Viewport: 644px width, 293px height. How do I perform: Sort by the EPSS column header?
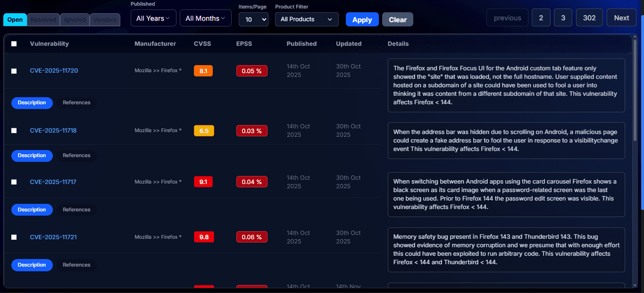tap(244, 44)
